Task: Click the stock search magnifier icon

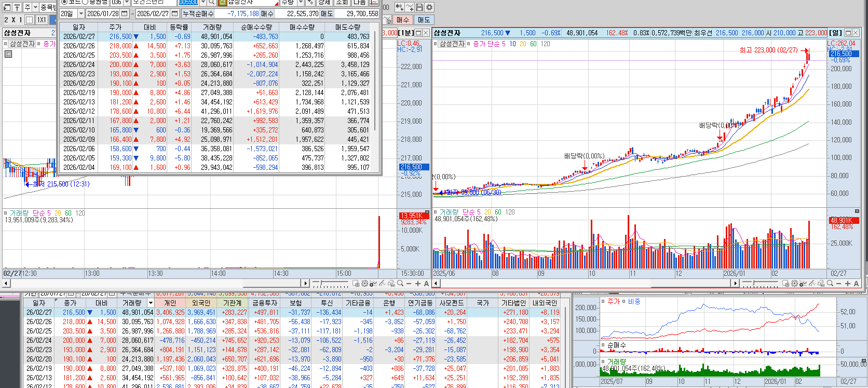Action: [212, 3]
